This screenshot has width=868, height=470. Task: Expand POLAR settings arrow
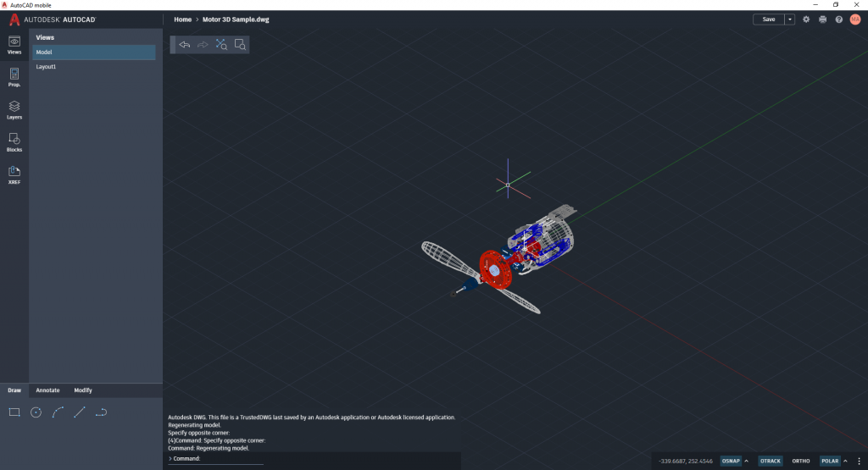tap(845, 462)
